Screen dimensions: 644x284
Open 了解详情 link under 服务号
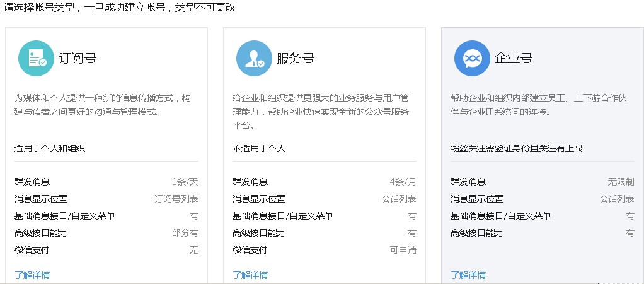pos(250,275)
